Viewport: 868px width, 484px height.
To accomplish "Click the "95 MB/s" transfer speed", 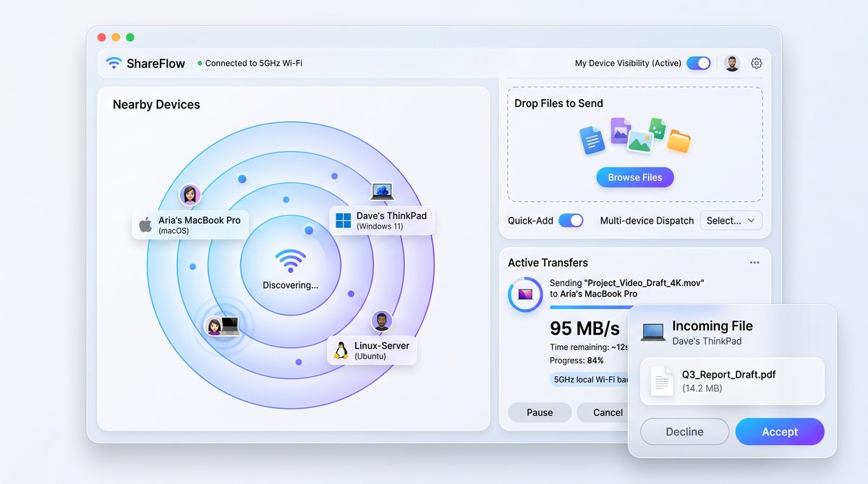I will [x=584, y=328].
